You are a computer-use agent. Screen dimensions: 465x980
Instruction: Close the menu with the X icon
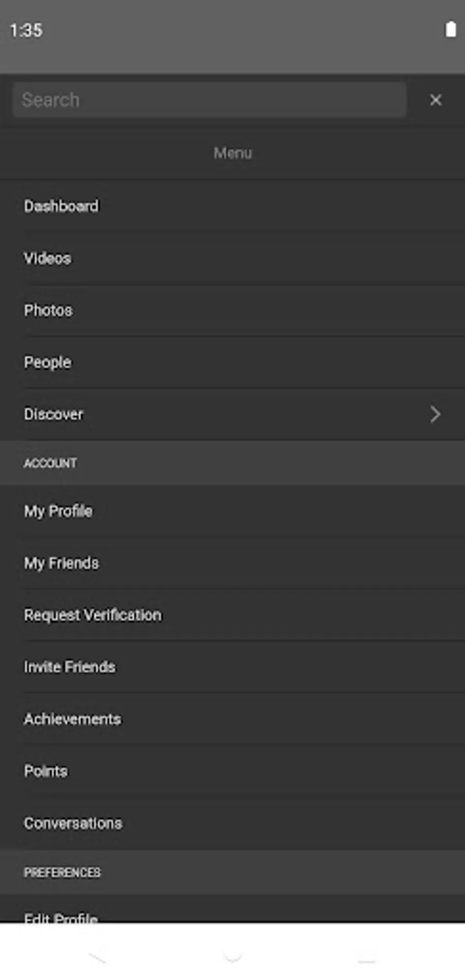[x=436, y=100]
